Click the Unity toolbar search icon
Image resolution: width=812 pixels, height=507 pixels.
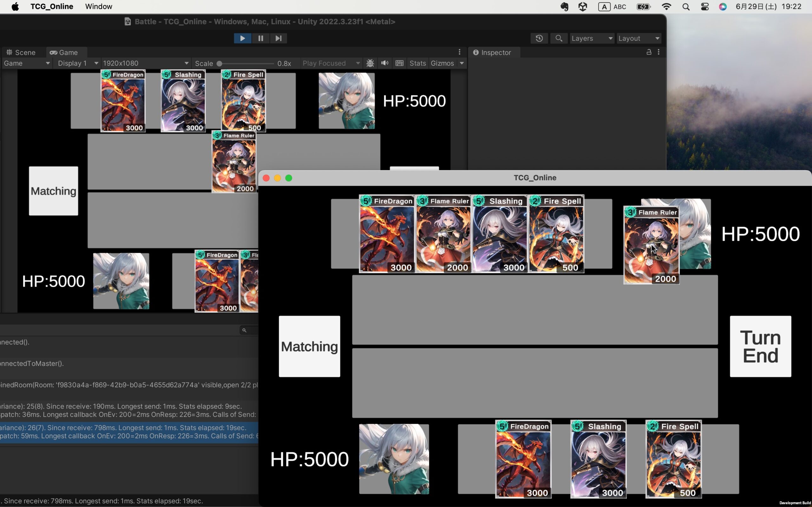point(558,38)
